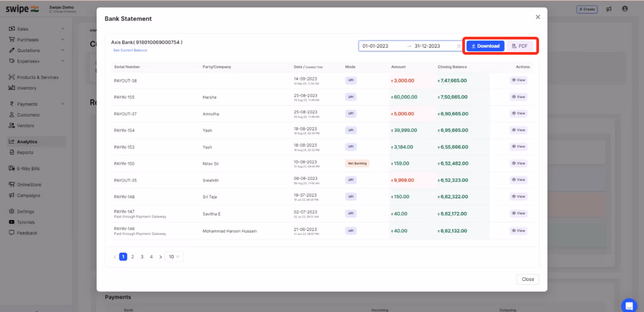Click the Swipe logo

click(x=22, y=9)
